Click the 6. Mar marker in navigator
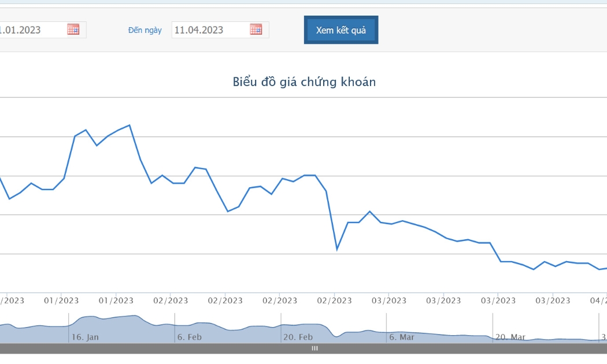607x364 pixels. [x=401, y=337]
